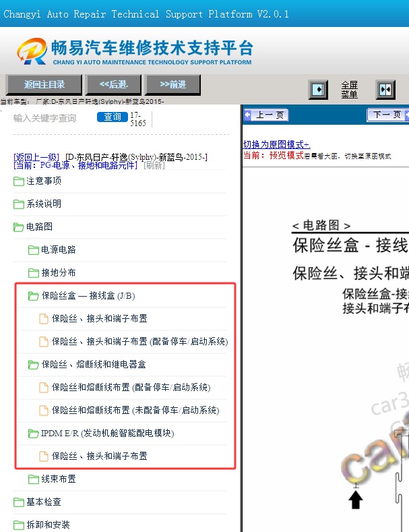Go forward with >>前进 button

tap(172, 84)
